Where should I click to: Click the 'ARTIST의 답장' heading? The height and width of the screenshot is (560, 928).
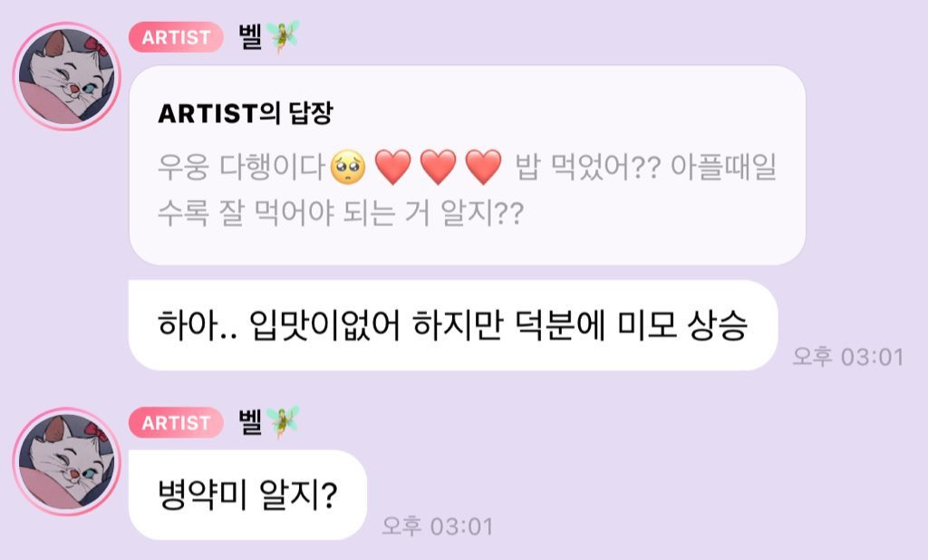click(246, 113)
